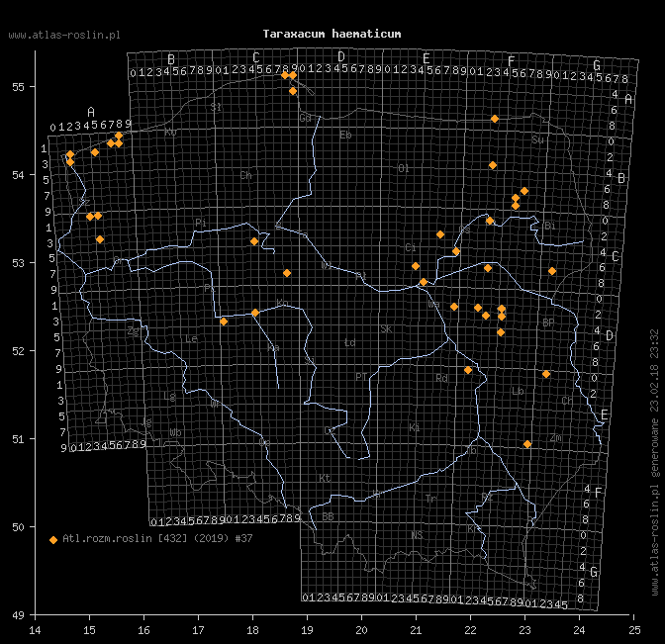This screenshot has width=665, height=644.
Task: Click the latitude label 54
Action: (x=18, y=175)
